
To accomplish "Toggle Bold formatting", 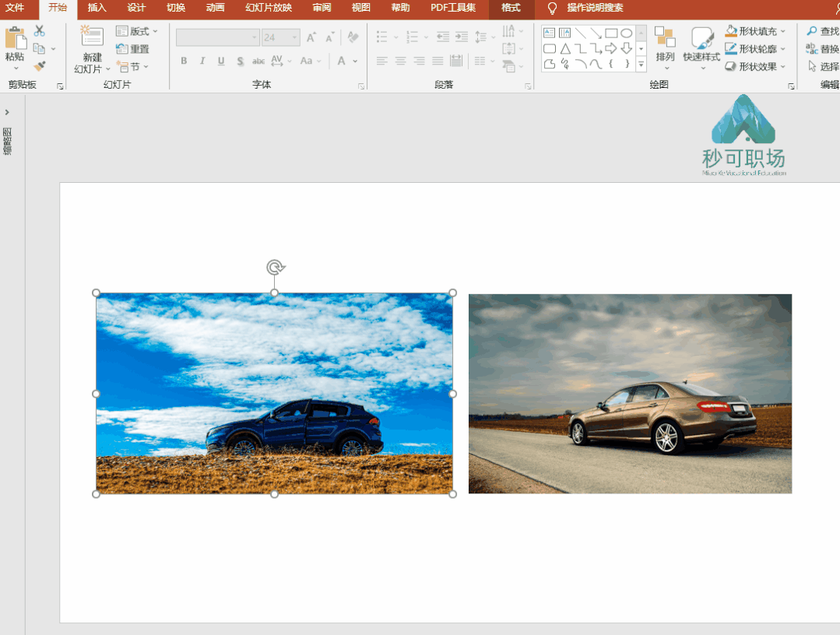I will pyautogui.click(x=184, y=61).
